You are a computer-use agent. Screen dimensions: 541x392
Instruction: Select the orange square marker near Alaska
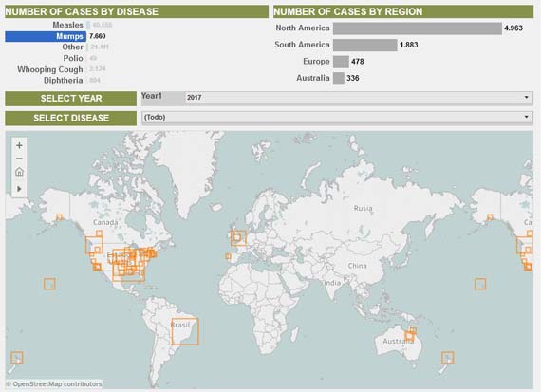coord(60,217)
